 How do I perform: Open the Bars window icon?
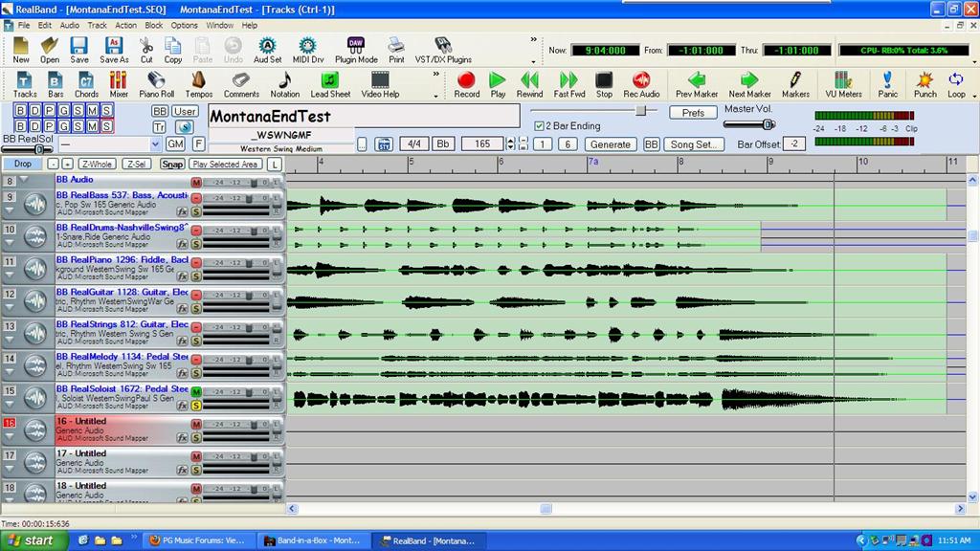pos(55,84)
